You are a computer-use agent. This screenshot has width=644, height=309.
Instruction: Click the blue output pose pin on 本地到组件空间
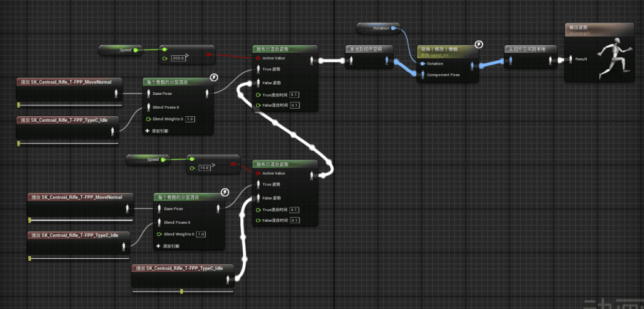tap(386, 60)
